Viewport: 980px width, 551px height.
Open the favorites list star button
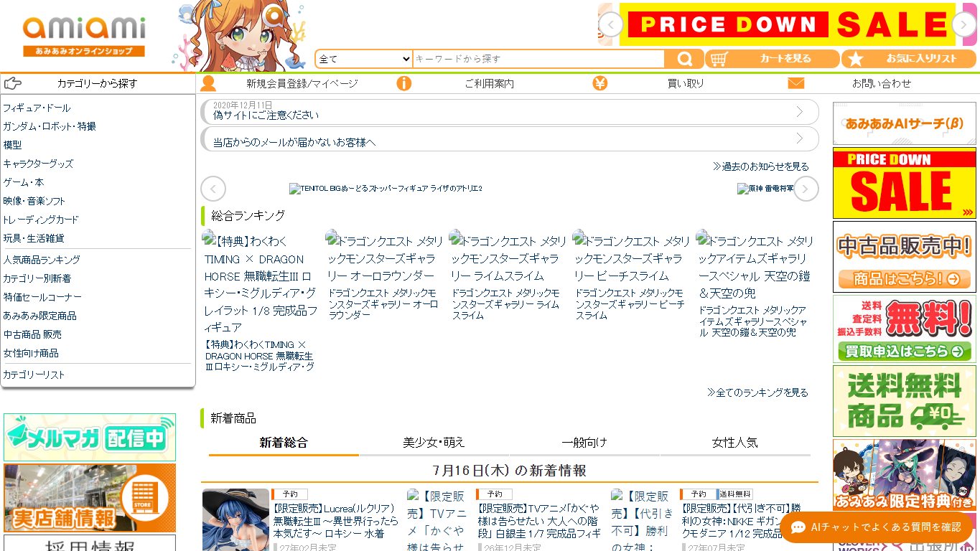(910, 59)
